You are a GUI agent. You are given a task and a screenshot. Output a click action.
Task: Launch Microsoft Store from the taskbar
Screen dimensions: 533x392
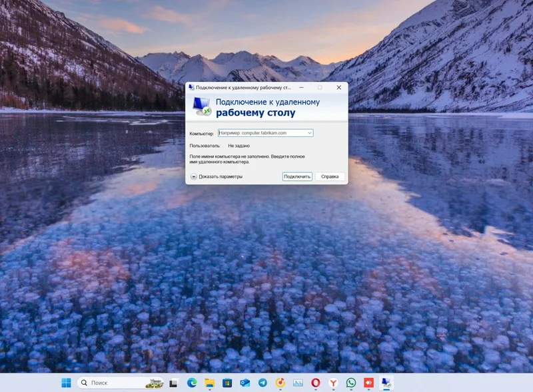(x=227, y=383)
